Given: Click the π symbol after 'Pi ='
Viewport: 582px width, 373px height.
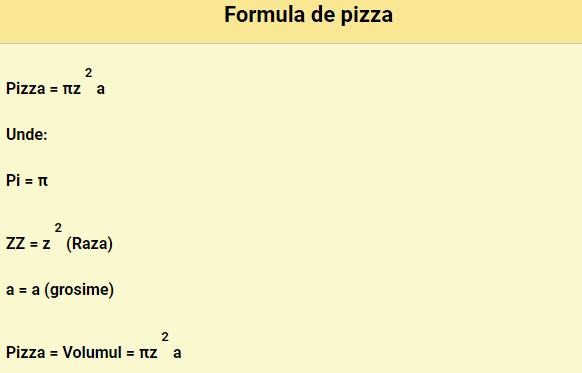Looking at the screenshot, I should [x=43, y=181].
